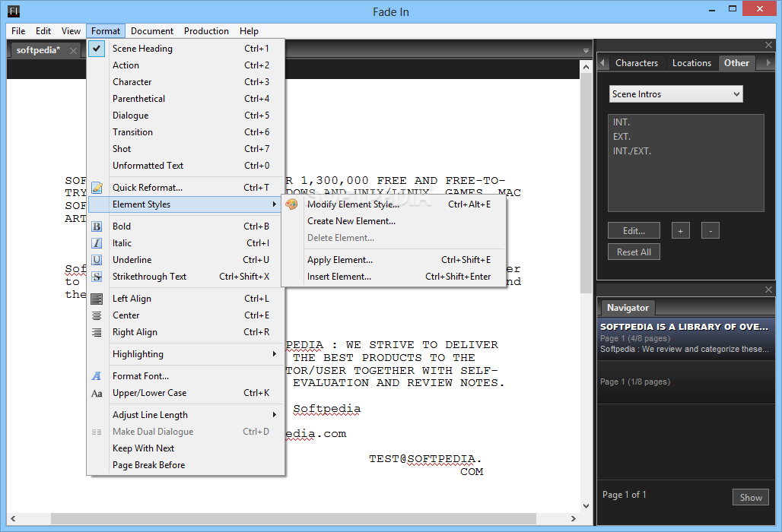This screenshot has height=532, width=782.
Task: Click the Upper/Lower Case Aa icon
Action: [x=97, y=394]
